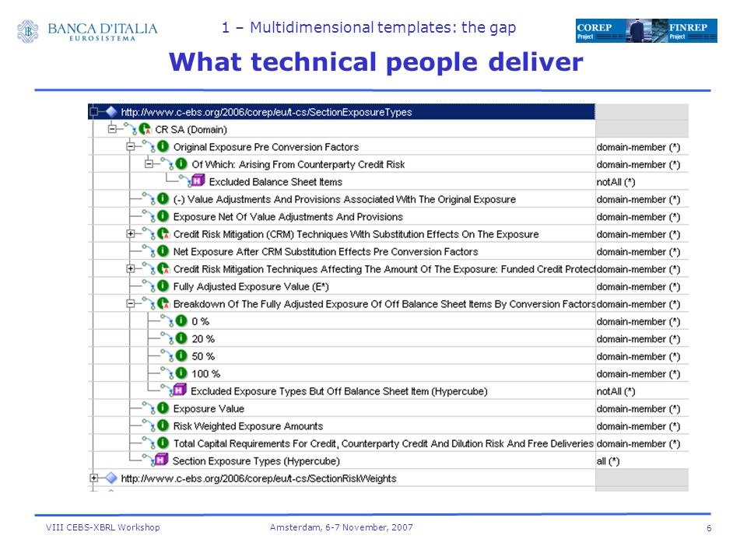
Task: Select Excluded Exposure Types But Off Balance Sheet Item (Hypercube)
Action: click(x=338, y=391)
